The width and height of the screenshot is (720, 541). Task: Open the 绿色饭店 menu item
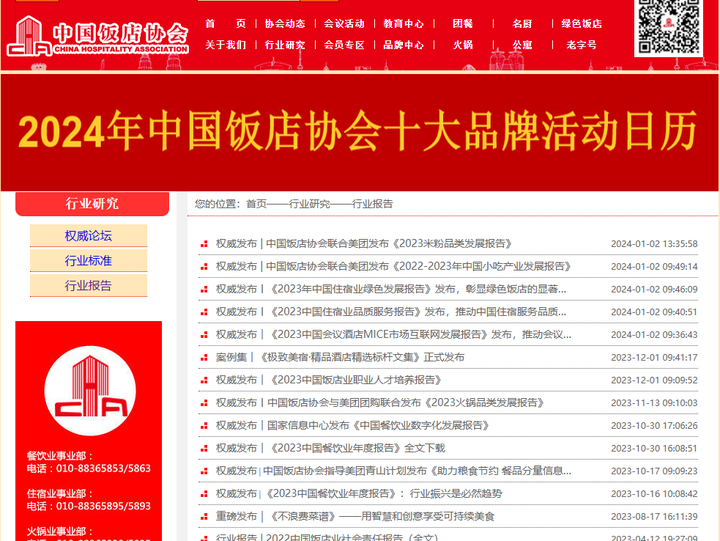click(581, 23)
